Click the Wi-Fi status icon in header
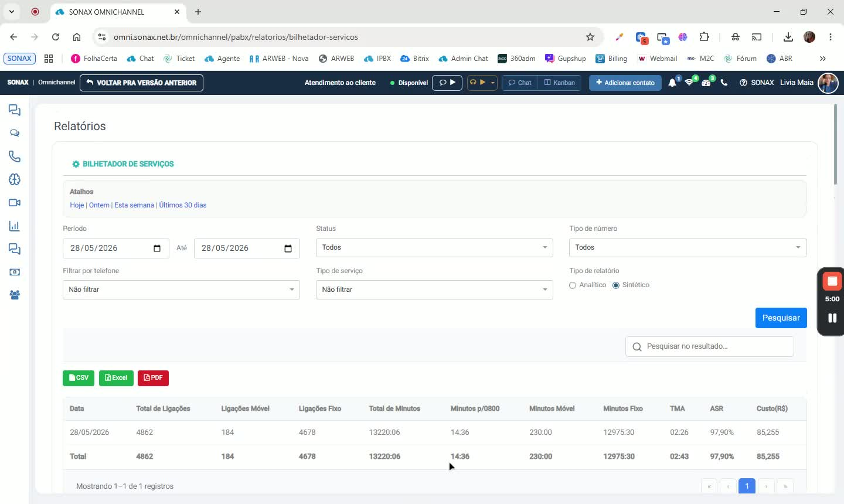This screenshot has height=504, width=844. (689, 83)
